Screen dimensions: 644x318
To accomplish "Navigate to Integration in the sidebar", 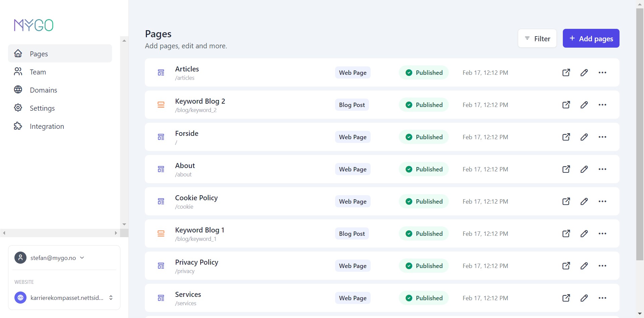I will coord(47,126).
